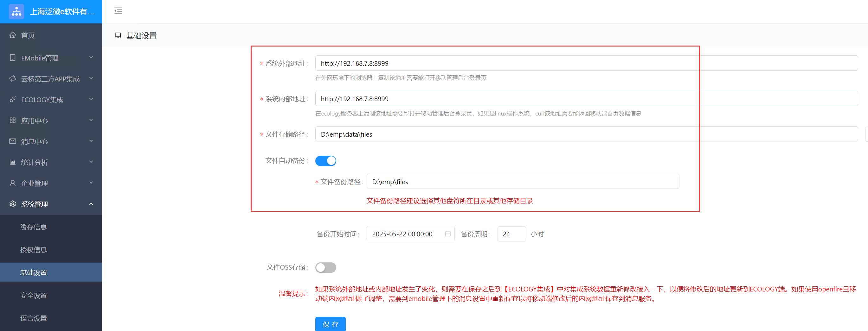Expand 应用中心 menu chevron
Image resolution: width=868 pixels, height=331 pixels.
point(91,120)
